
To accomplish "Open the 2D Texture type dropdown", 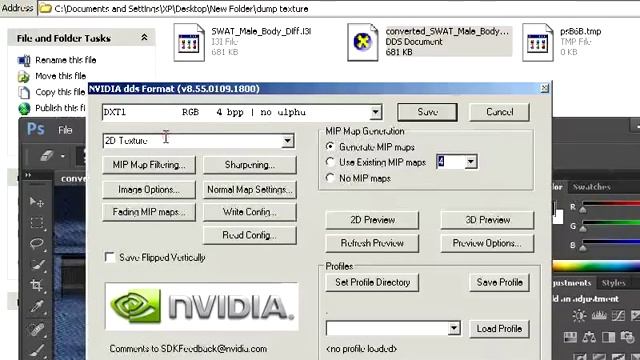I will click(287, 141).
